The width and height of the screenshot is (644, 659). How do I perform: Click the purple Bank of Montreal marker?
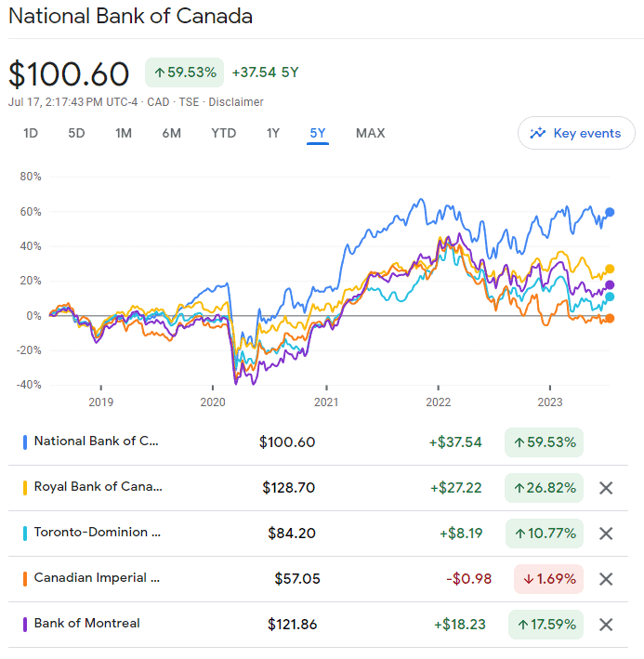tap(25, 624)
